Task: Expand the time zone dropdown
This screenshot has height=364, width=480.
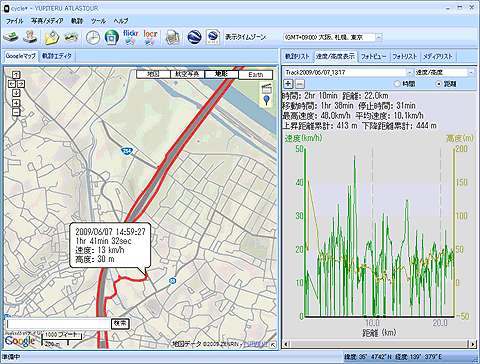Action: point(379,37)
